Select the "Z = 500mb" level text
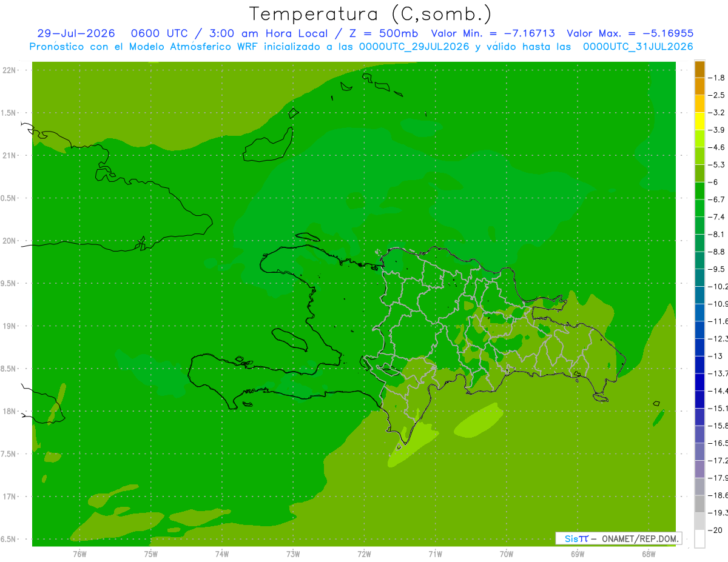Viewport: 728px width, 562px height. point(383,33)
